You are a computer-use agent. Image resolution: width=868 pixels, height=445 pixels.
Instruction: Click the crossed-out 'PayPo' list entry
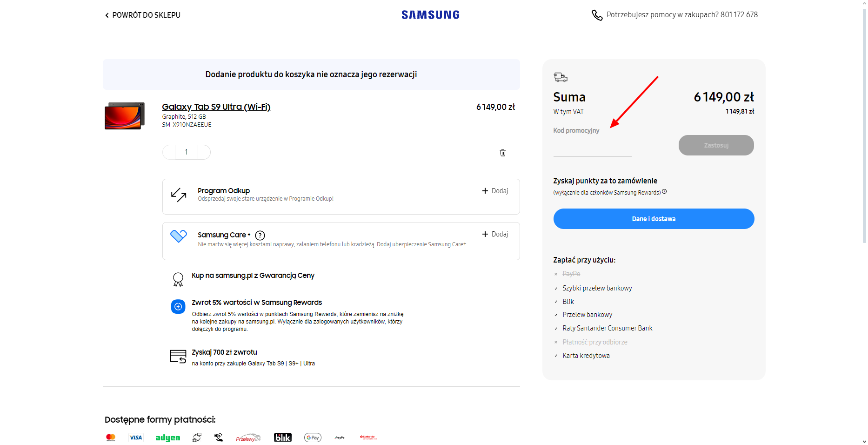(571, 274)
